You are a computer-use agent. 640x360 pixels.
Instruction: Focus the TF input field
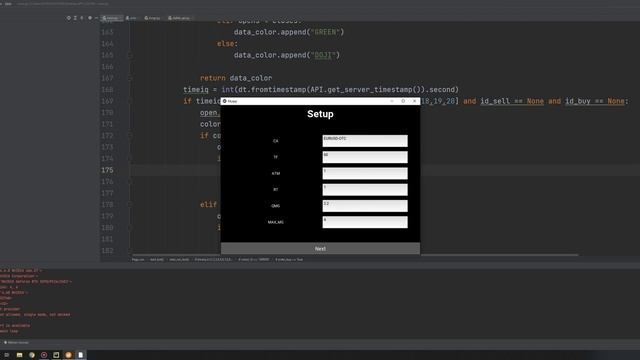[365, 157]
